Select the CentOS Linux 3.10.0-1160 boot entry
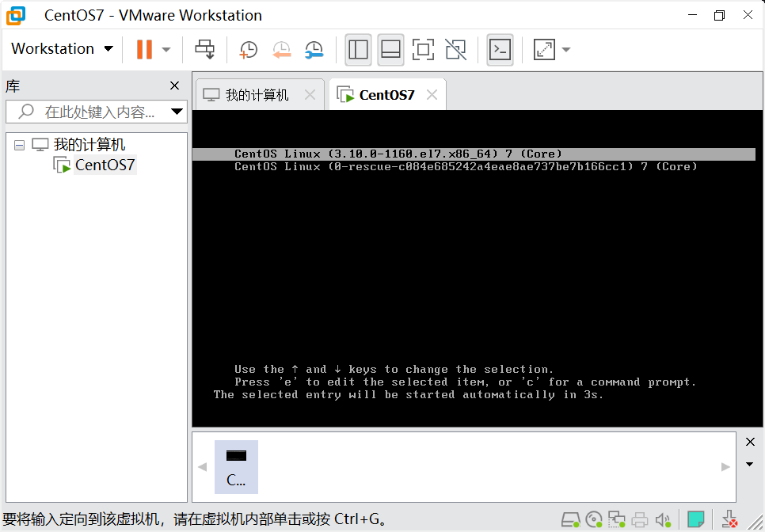Image resolution: width=765 pixels, height=532 pixels. click(474, 154)
